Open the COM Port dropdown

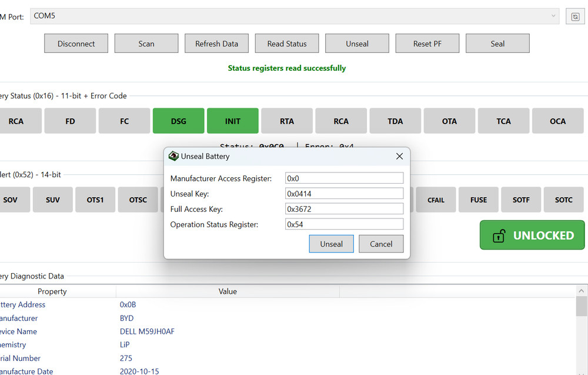(x=294, y=16)
